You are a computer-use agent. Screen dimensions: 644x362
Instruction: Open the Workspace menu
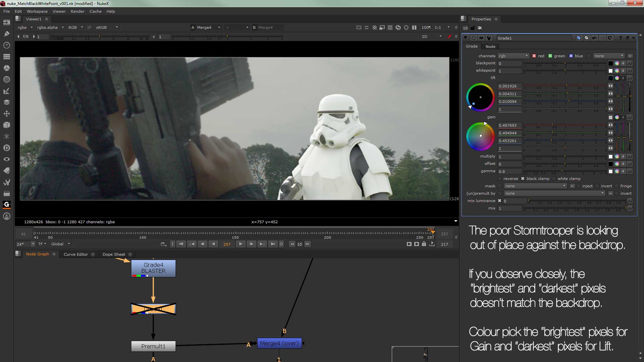point(37,11)
